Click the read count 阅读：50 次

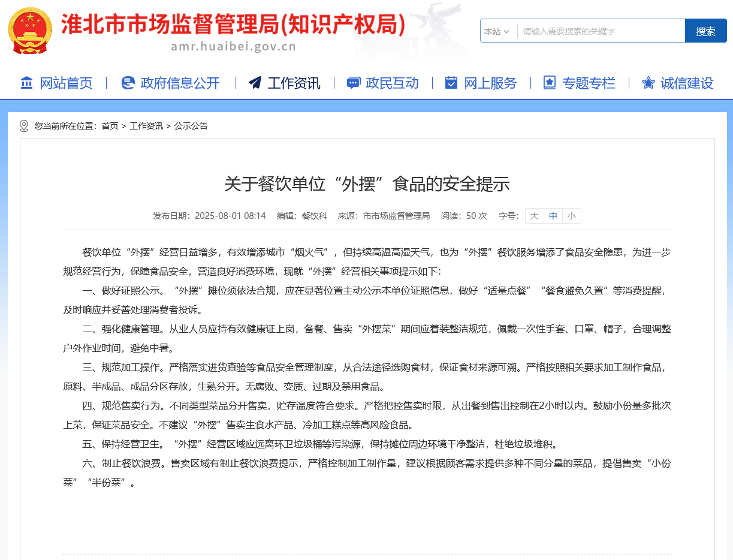464,216
